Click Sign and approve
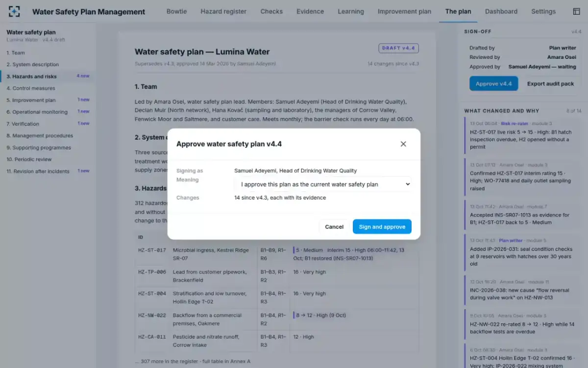This screenshot has width=588, height=368. click(382, 227)
